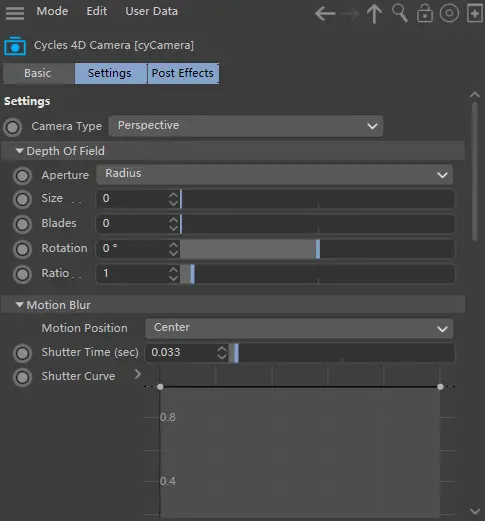Go forward with the right arrow icon

[351, 14]
